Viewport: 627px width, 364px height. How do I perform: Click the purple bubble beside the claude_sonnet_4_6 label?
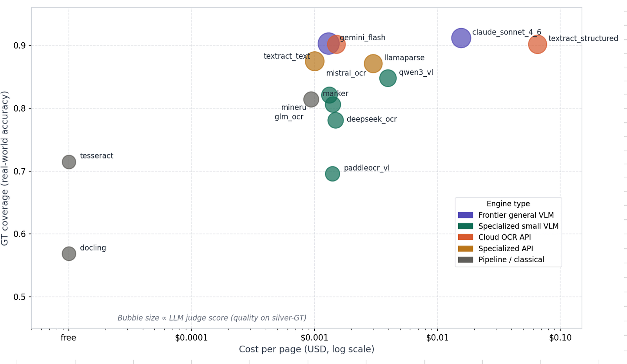[461, 38]
